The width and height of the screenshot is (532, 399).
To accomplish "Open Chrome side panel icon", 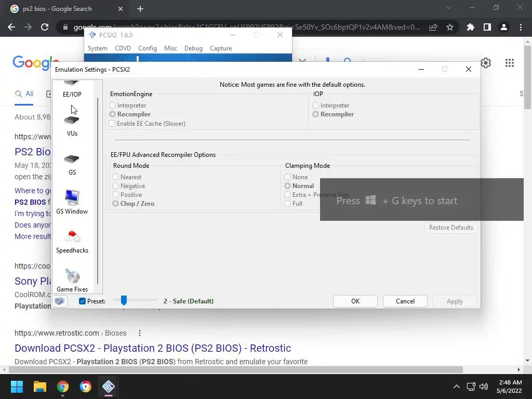I will click(x=487, y=27).
